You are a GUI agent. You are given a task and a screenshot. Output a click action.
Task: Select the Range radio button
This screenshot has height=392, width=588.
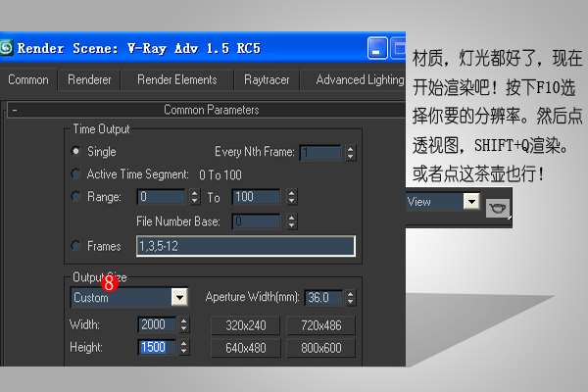click(75, 196)
